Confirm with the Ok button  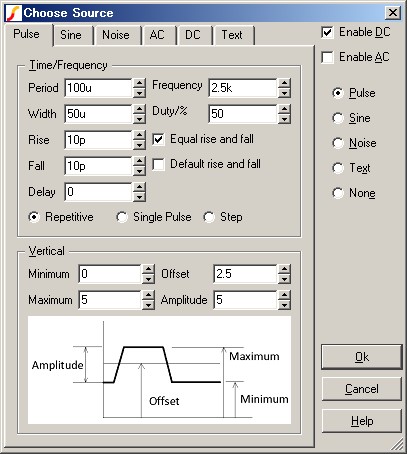(362, 357)
